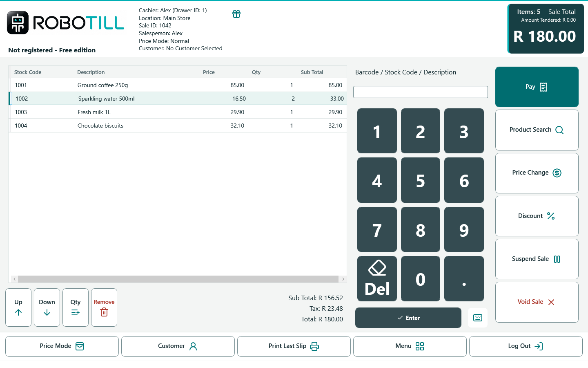Tap keypad digit 5
The image size is (588, 368).
pos(421,180)
